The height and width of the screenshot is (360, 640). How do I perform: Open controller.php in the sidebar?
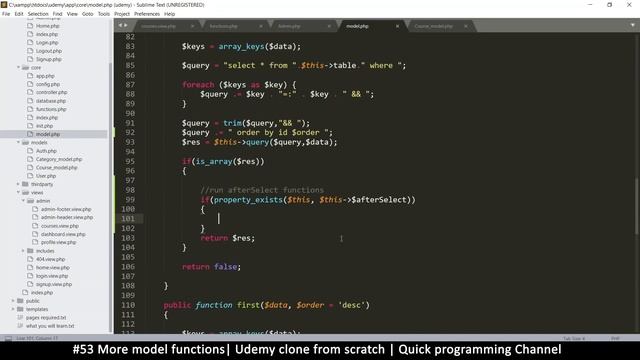click(x=51, y=92)
